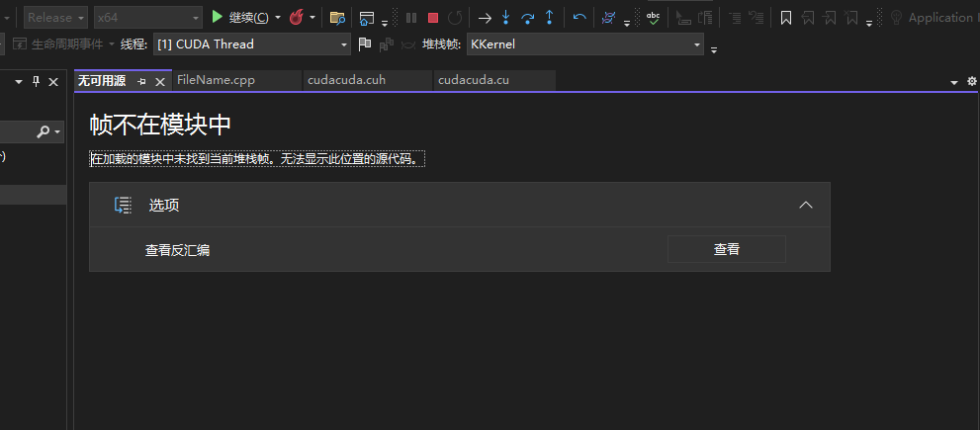980x430 pixels.
Task: Click the 查看反汇编 label
Action: 177,251
